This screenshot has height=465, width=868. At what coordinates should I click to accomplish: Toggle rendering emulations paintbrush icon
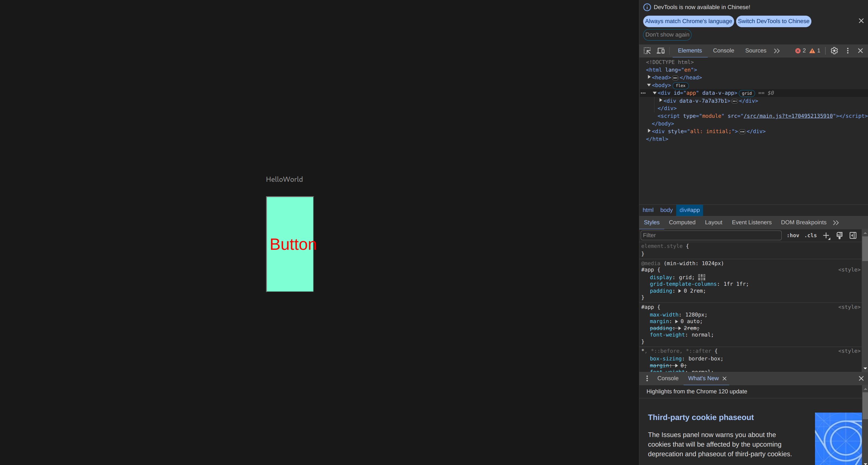[x=839, y=236]
